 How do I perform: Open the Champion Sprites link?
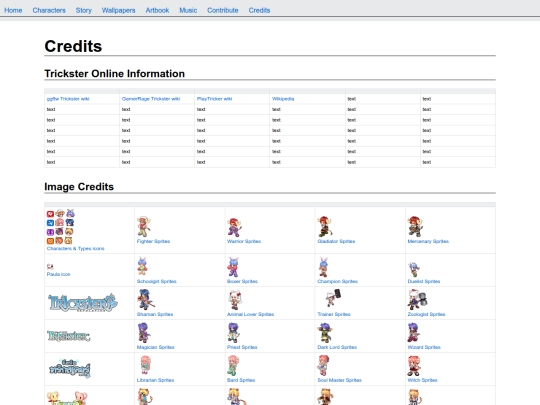(x=338, y=281)
